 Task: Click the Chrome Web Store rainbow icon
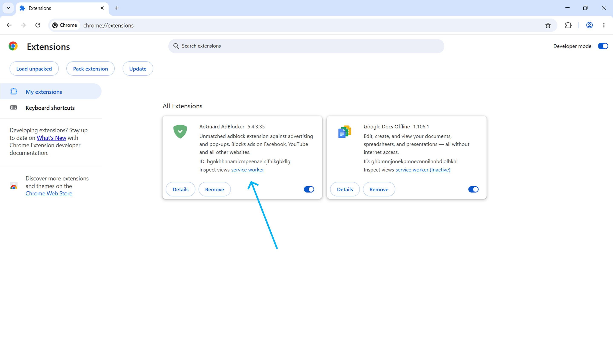coord(14,186)
